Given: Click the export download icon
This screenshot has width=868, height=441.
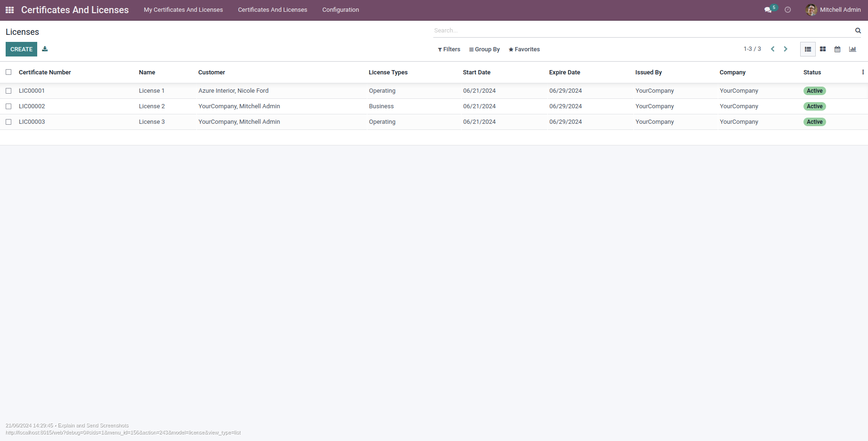Looking at the screenshot, I should pyautogui.click(x=45, y=49).
